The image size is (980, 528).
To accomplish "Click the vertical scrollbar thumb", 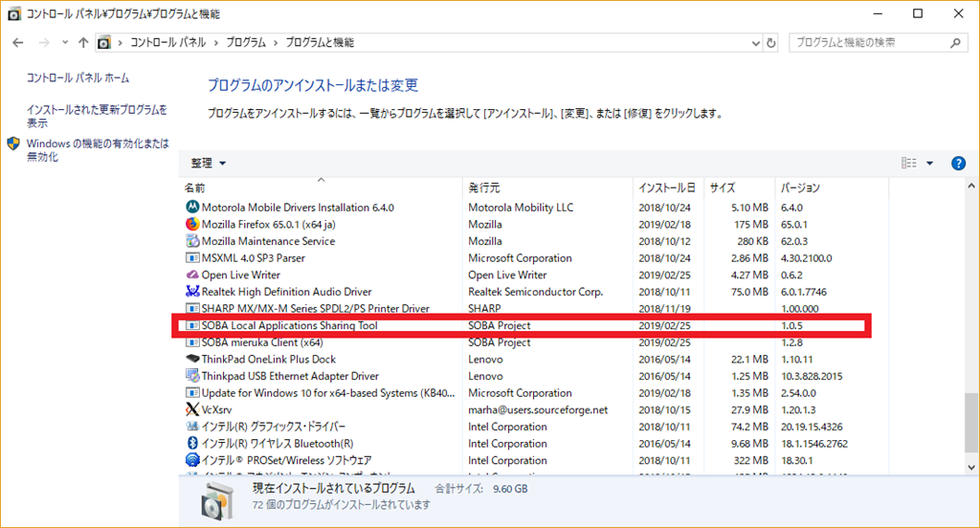I will click(x=971, y=422).
